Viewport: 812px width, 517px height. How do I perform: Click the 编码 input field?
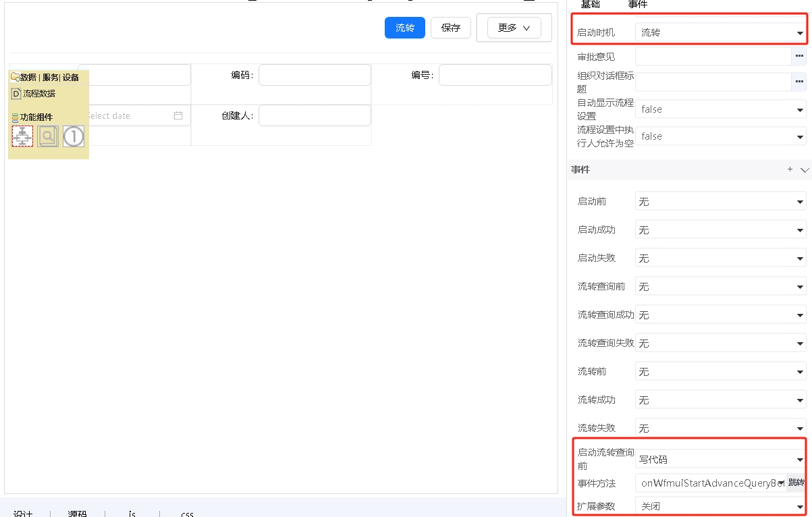click(x=315, y=75)
